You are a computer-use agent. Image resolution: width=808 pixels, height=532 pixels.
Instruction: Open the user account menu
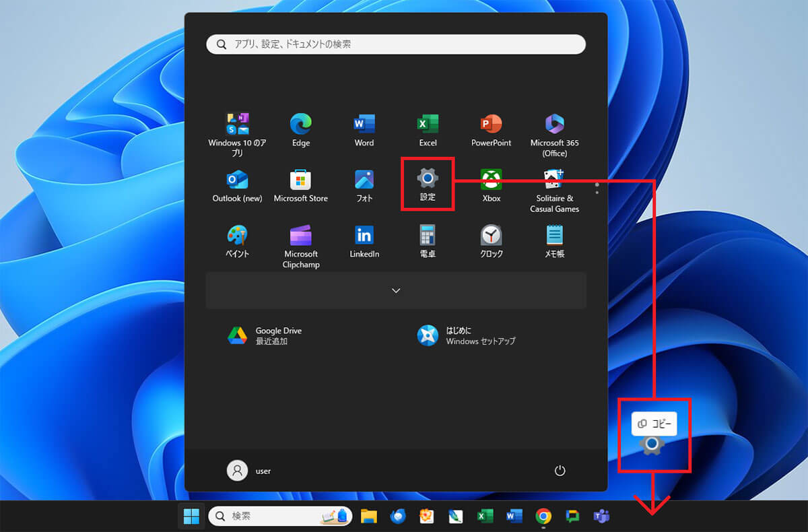[249, 471]
